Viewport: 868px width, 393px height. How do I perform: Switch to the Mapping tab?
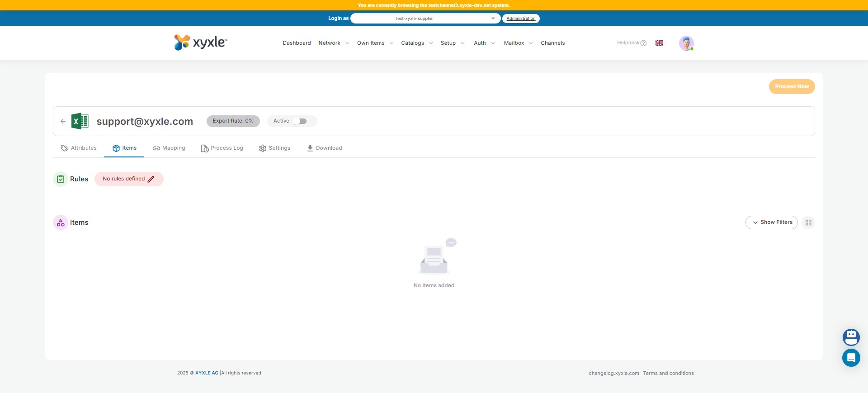[169, 148]
